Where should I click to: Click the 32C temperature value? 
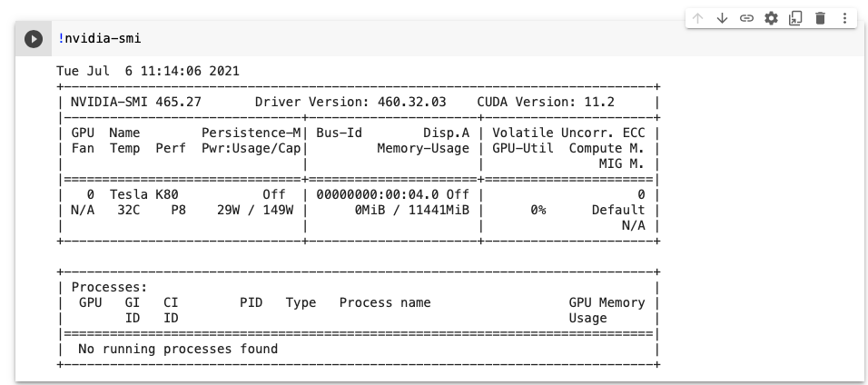click(x=128, y=210)
